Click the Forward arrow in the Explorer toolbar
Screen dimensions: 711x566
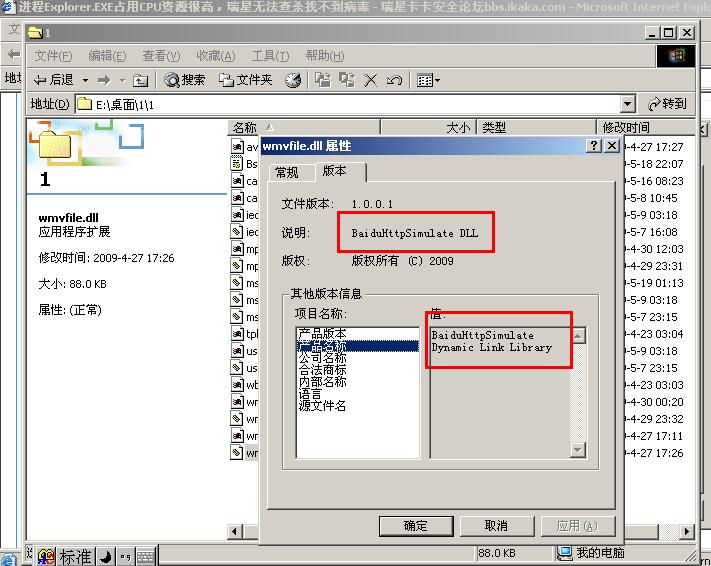[104, 81]
